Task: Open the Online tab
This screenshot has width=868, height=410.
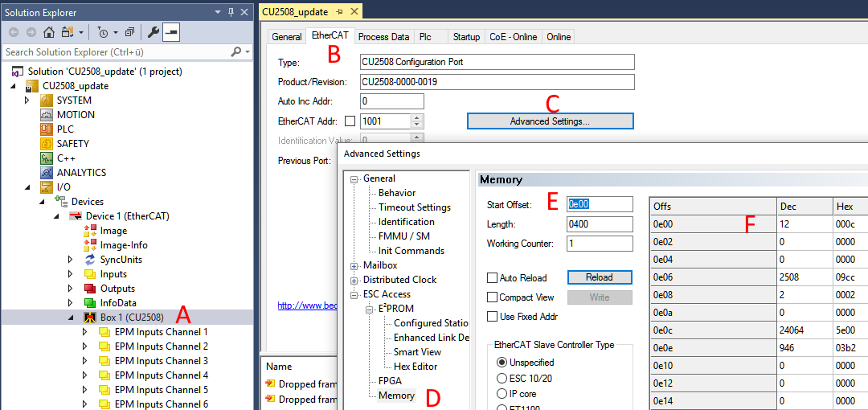Action: [x=559, y=36]
